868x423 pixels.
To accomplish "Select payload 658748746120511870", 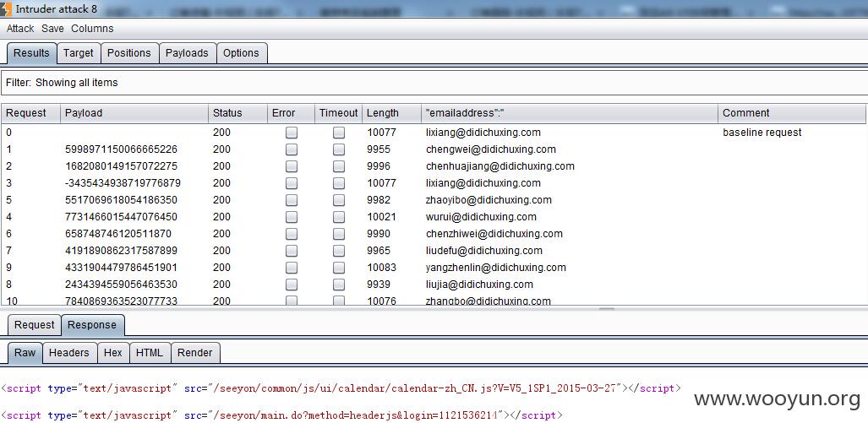I will (118, 233).
